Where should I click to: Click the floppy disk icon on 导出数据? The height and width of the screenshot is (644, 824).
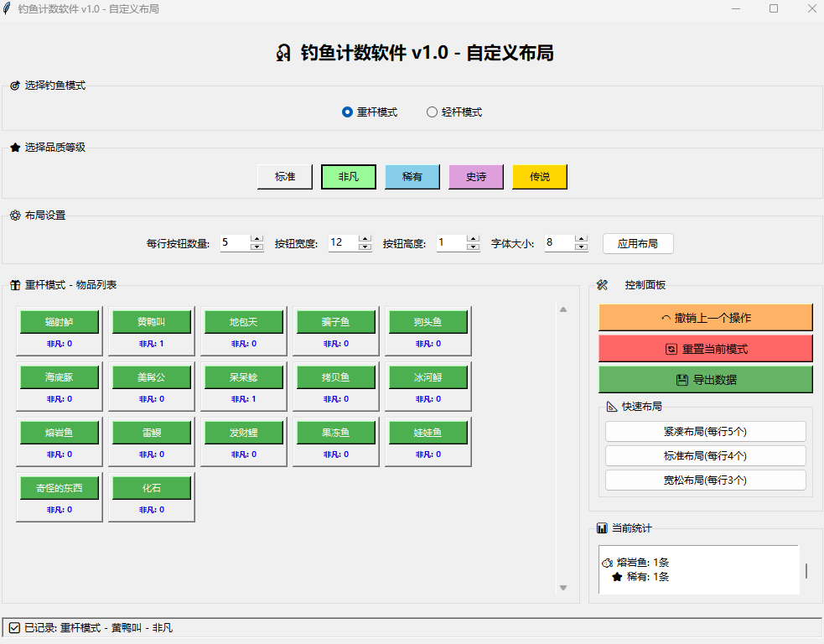point(681,380)
